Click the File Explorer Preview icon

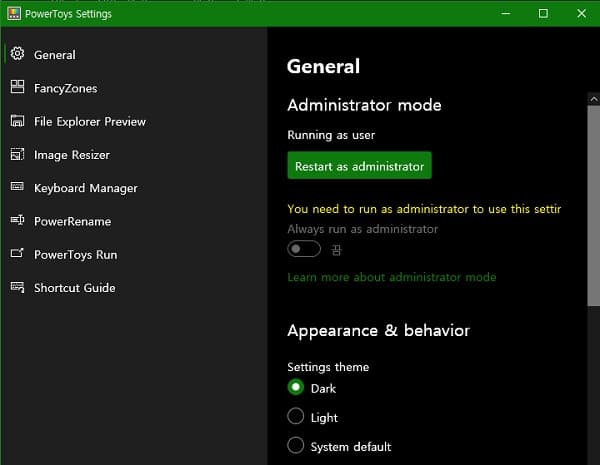17,121
